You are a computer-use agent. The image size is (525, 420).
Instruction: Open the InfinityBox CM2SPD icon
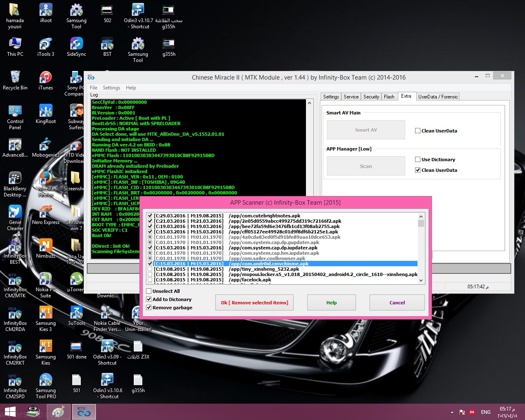15,386
